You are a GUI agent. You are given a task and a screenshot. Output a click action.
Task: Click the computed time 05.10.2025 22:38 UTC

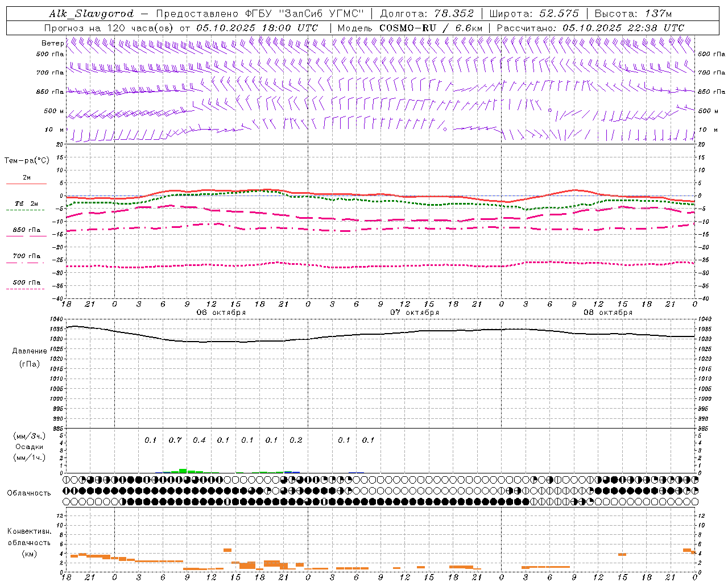pyautogui.click(x=623, y=28)
